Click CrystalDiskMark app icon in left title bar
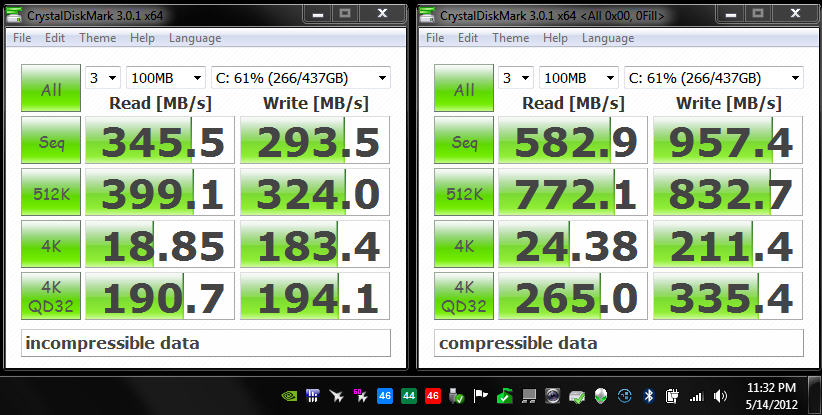 tap(15, 15)
